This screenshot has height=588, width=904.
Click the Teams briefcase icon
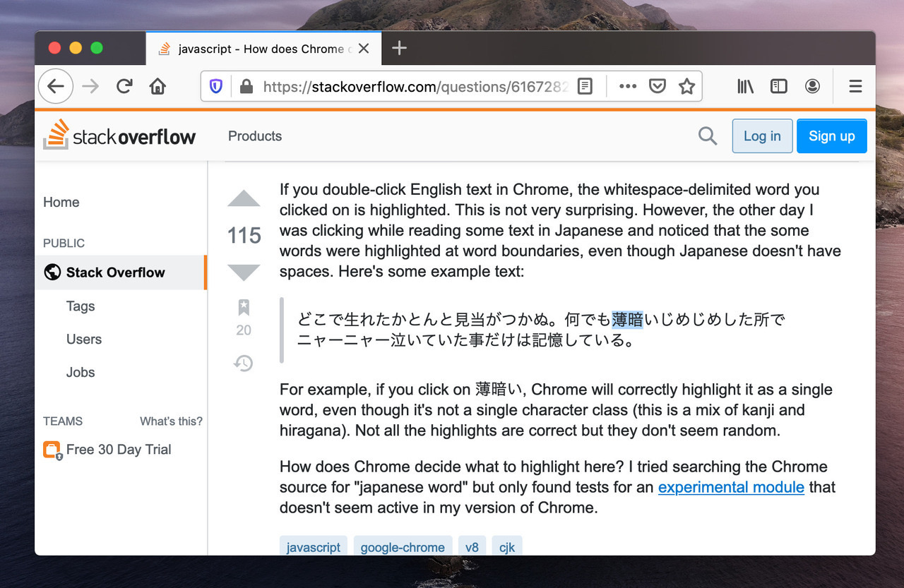[x=52, y=450]
